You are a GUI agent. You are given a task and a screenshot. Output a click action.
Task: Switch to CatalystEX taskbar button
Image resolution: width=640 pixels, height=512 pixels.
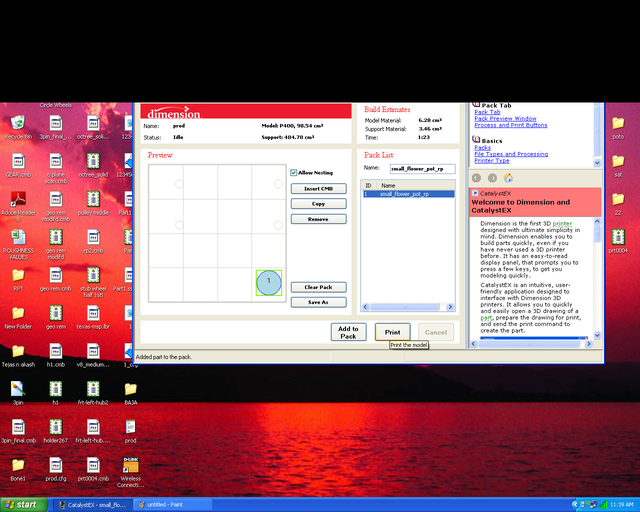click(93, 505)
